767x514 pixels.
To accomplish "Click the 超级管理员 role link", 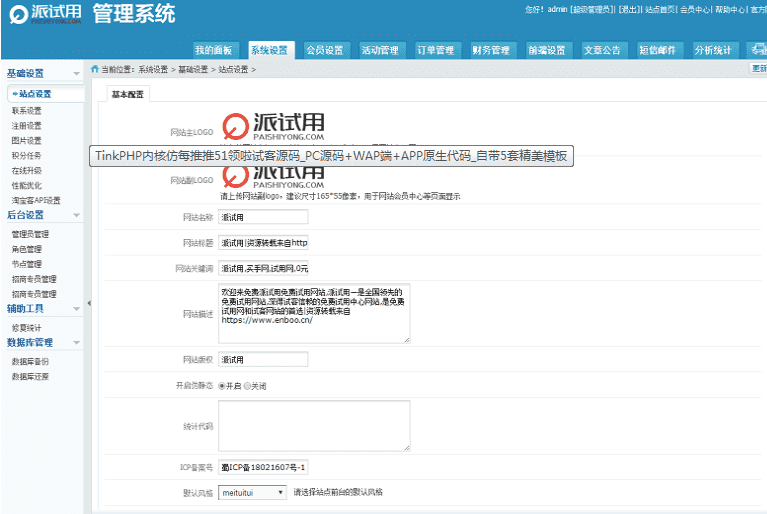I will pyautogui.click(x=591, y=10).
